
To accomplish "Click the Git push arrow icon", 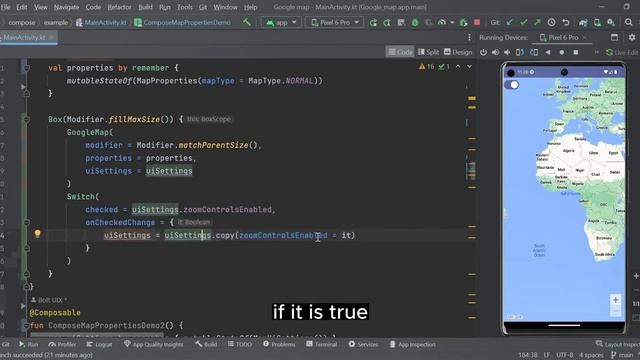I will coord(537,22).
